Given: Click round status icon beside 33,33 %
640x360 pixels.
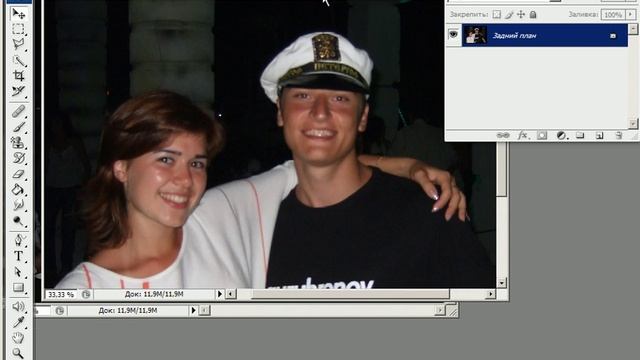Looking at the screenshot, I should click(x=86, y=294).
